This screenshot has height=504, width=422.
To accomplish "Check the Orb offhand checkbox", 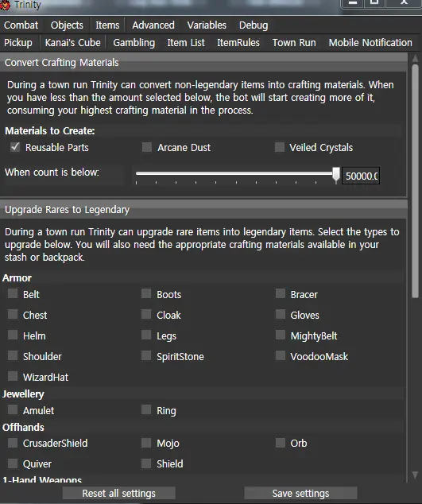I will click(281, 442).
